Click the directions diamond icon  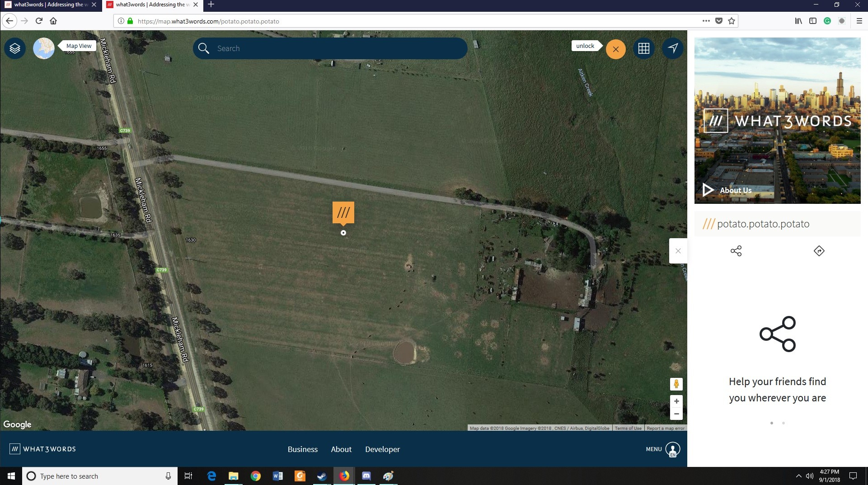[819, 251]
